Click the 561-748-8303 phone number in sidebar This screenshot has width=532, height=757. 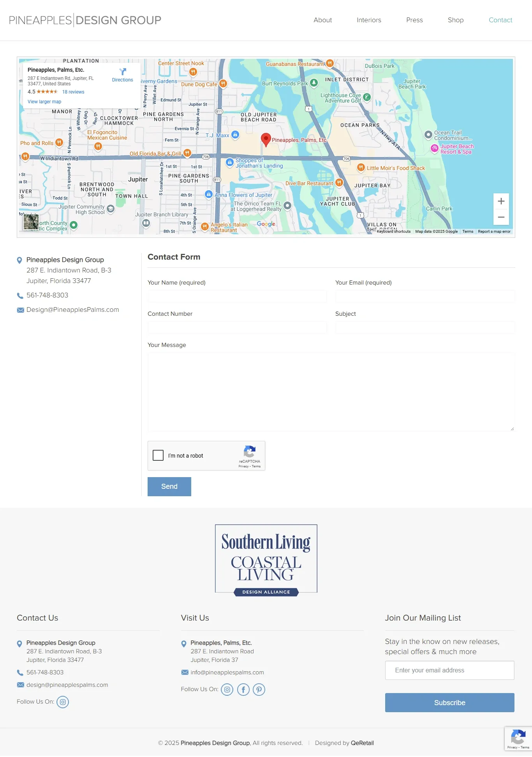47,295
